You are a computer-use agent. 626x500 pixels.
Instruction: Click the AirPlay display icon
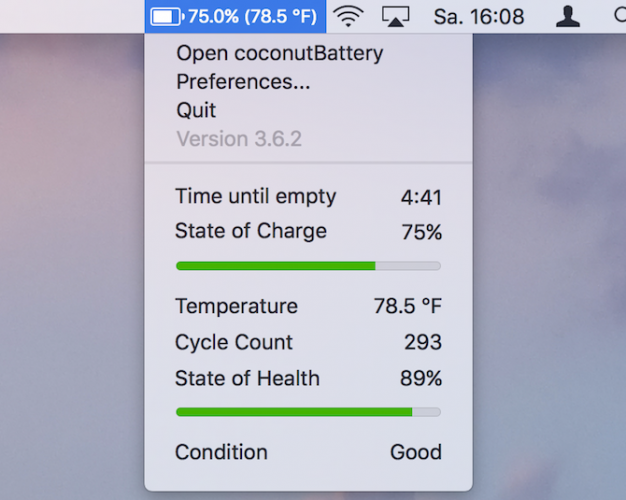pos(396,16)
